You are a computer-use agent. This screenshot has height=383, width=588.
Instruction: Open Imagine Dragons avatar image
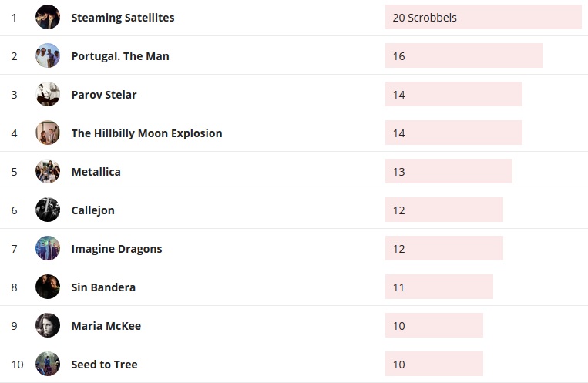pos(48,248)
